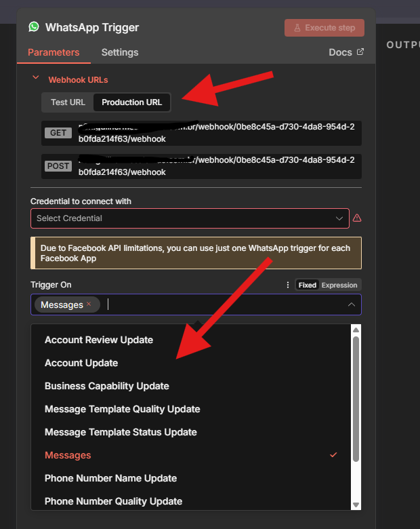Click the OUTPUT panel heading

(403, 45)
